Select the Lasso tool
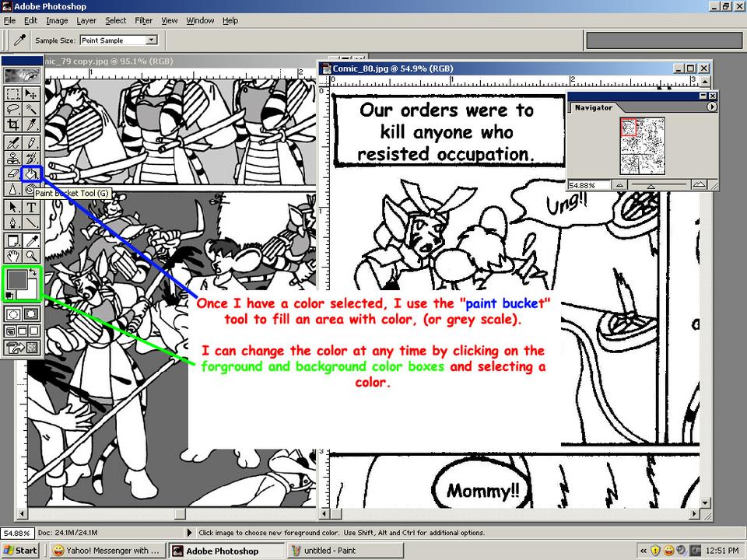The height and width of the screenshot is (560, 747). click(x=13, y=110)
